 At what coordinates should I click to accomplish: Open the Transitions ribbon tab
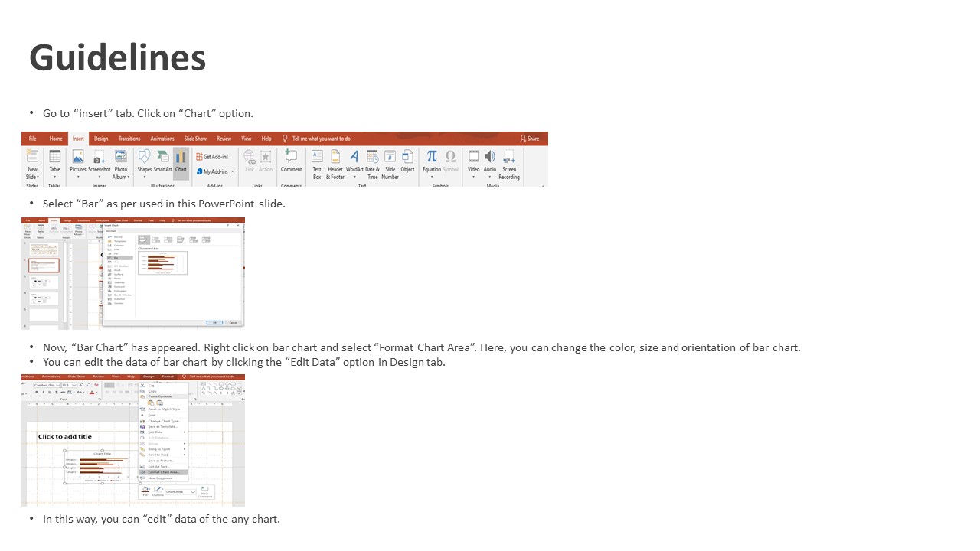coord(129,139)
